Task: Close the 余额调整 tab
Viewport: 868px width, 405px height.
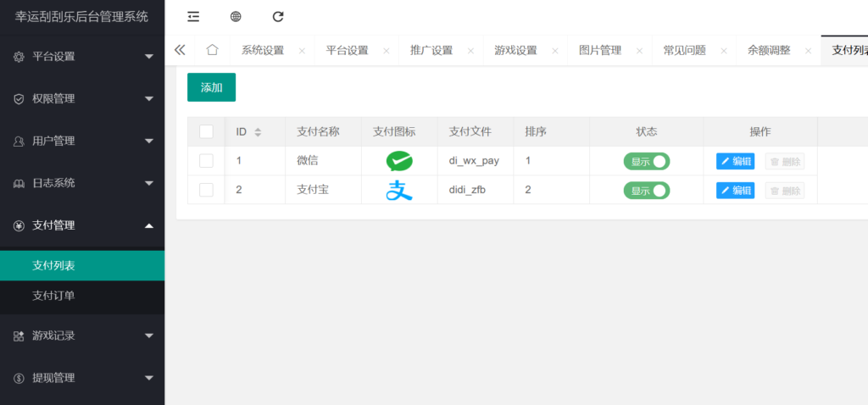Action: (x=808, y=51)
